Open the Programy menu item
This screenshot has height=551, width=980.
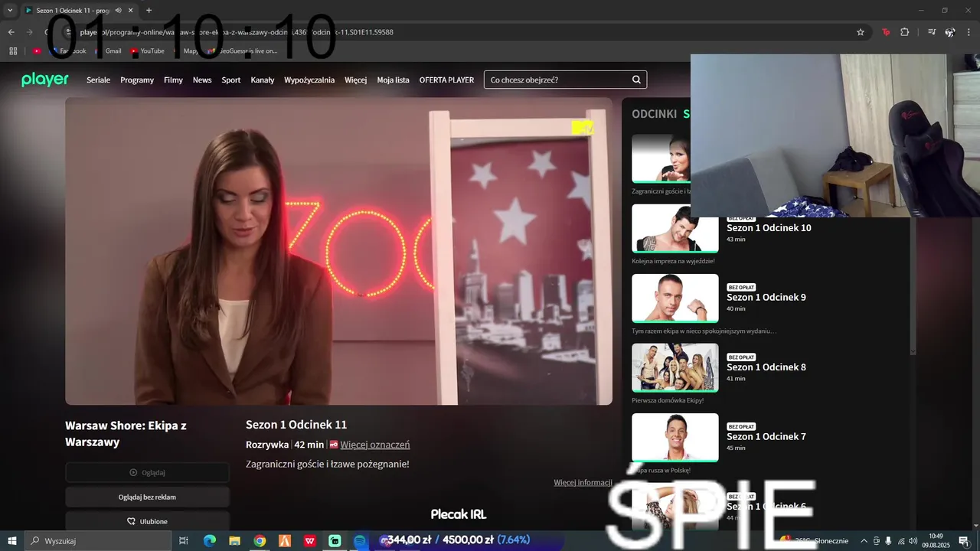tap(137, 80)
